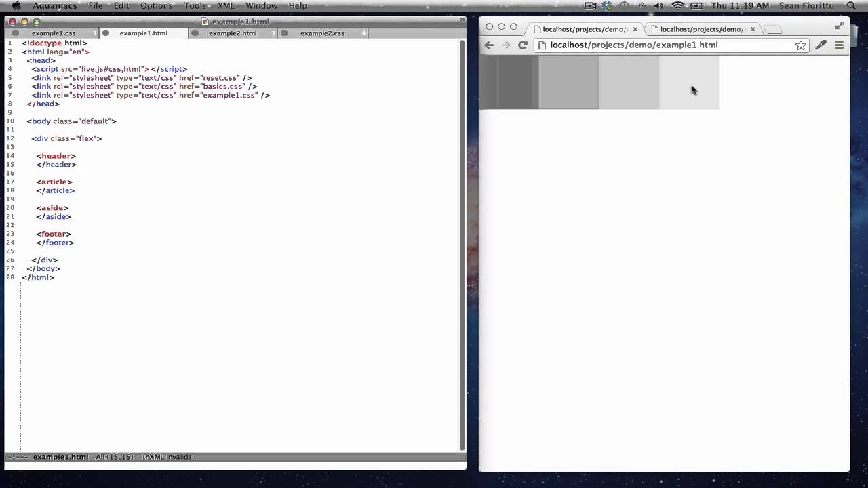Select the example1.html editor tab
Image resolution: width=868 pixels, height=488 pixels.
tap(144, 33)
